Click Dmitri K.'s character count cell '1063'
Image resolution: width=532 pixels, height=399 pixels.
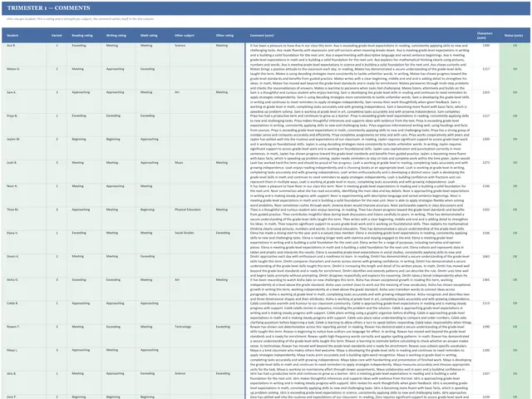coord(485,266)
